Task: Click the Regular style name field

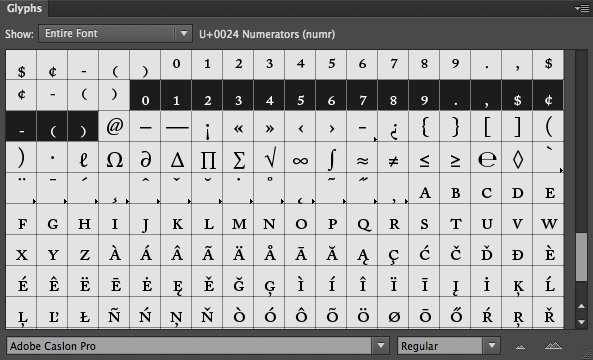Action: pyautogui.click(x=440, y=346)
